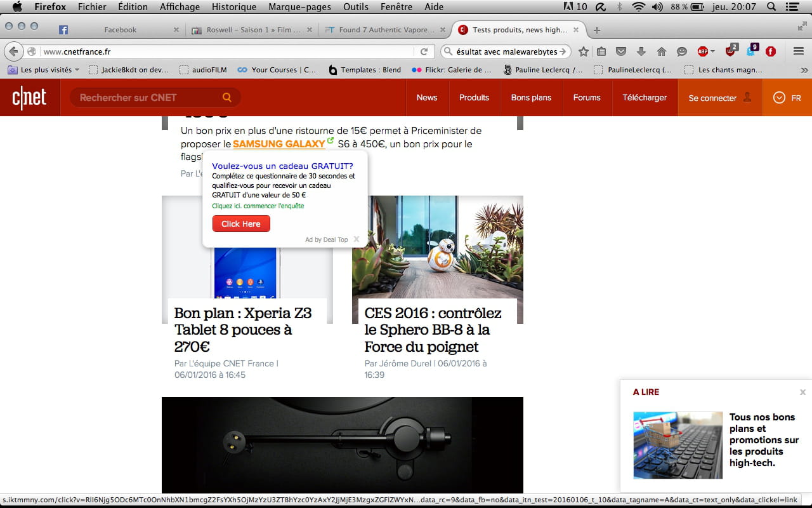Bookmark this page with the star icon
812x508 pixels.
click(584, 51)
